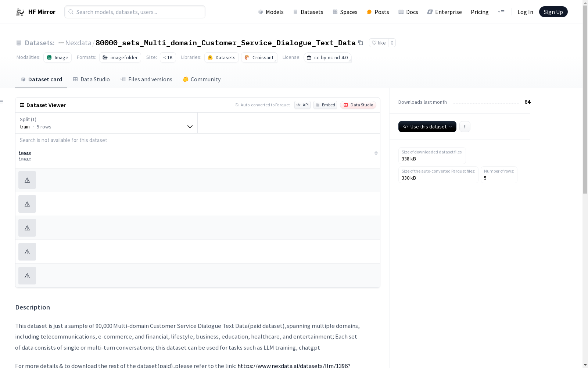588x368 pixels.
Task: Go to Spaces in the top navigation
Action: click(x=345, y=12)
